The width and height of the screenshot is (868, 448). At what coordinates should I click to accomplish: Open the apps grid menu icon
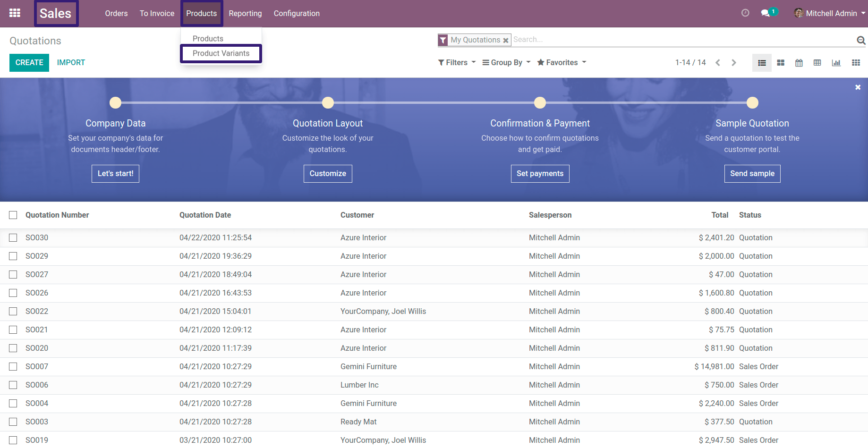tap(15, 13)
